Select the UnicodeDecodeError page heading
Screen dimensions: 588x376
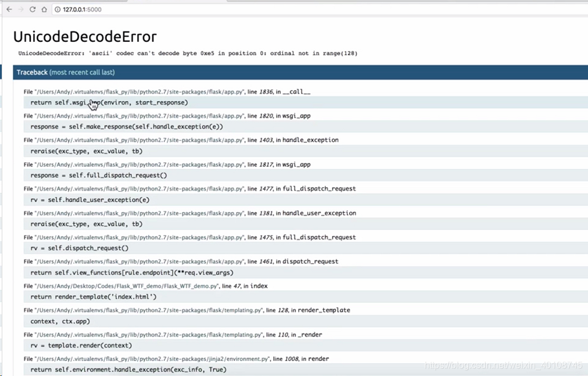(x=85, y=37)
